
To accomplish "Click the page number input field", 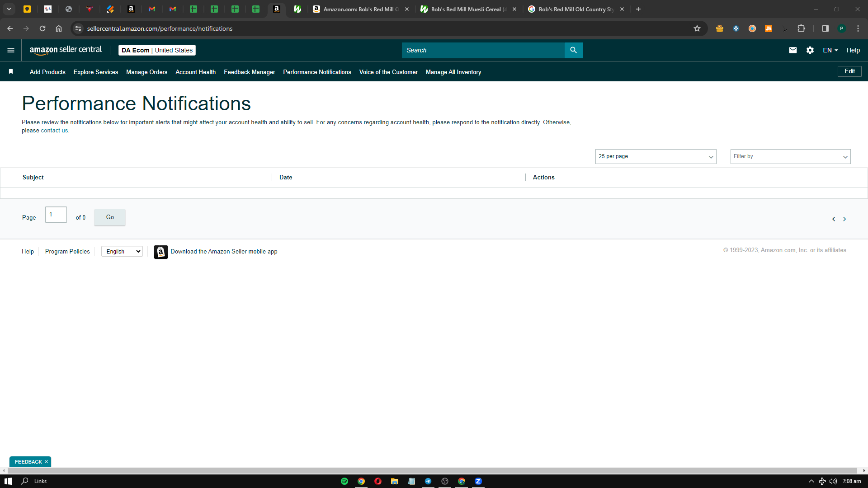I will tap(56, 215).
